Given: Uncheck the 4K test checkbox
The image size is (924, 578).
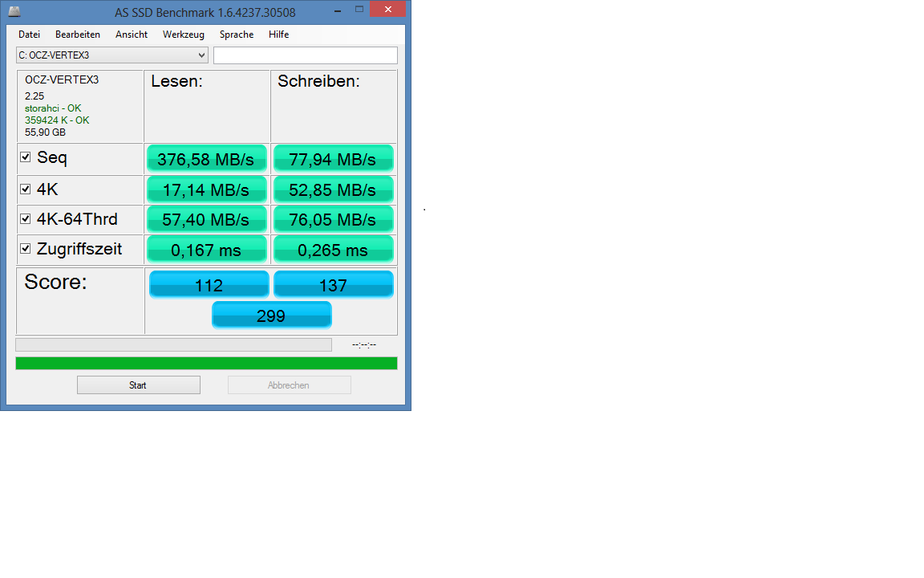Looking at the screenshot, I should coord(26,189).
